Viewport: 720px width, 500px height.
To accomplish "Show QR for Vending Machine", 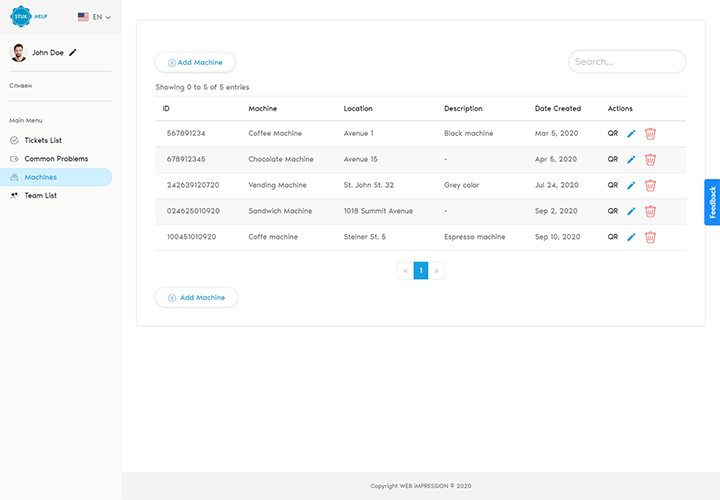I will click(x=613, y=185).
